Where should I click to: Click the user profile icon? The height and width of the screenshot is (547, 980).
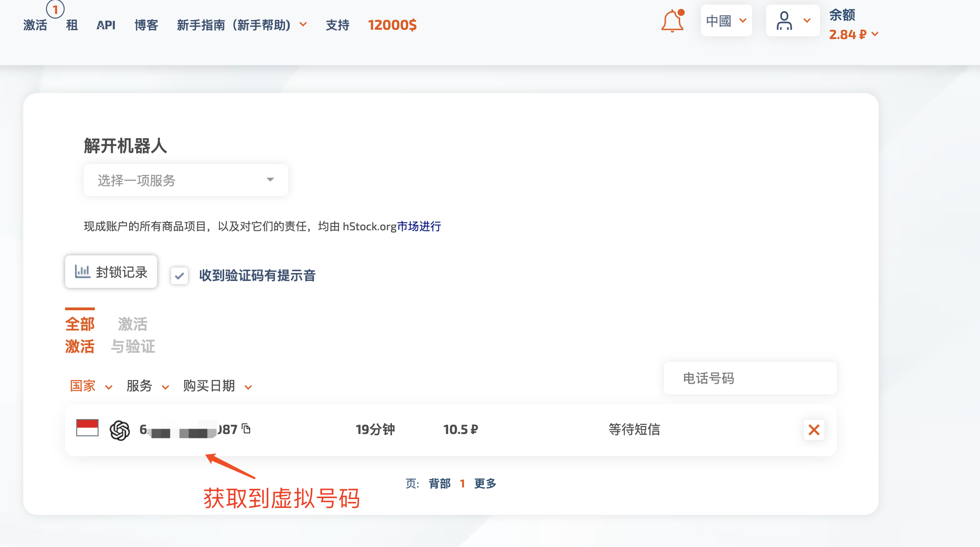pyautogui.click(x=784, y=21)
